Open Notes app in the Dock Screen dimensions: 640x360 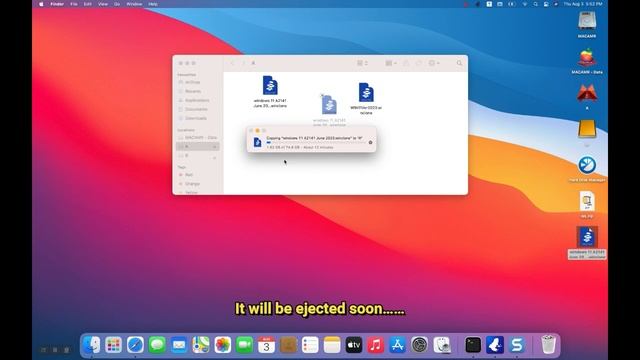[332, 345]
